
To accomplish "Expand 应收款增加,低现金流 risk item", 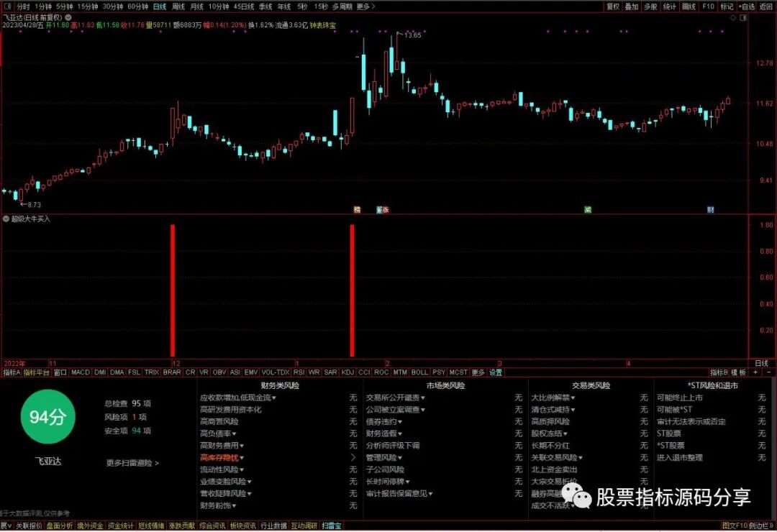I will [238, 398].
